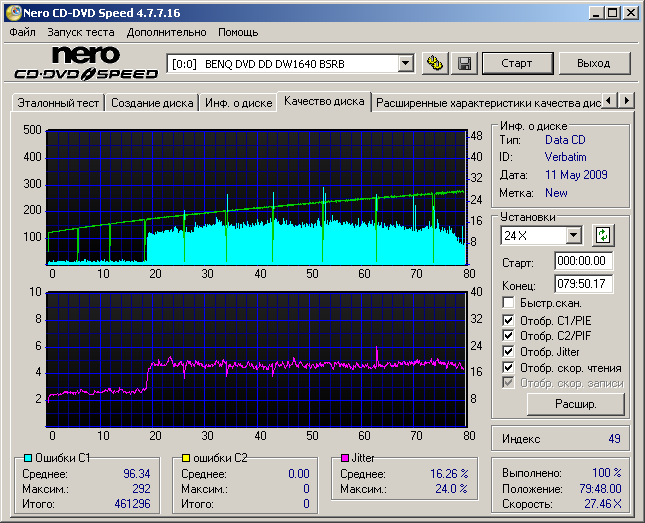Click the Jitter graph area
The width and height of the screenshot is (645, 523).
click(257, 360)
